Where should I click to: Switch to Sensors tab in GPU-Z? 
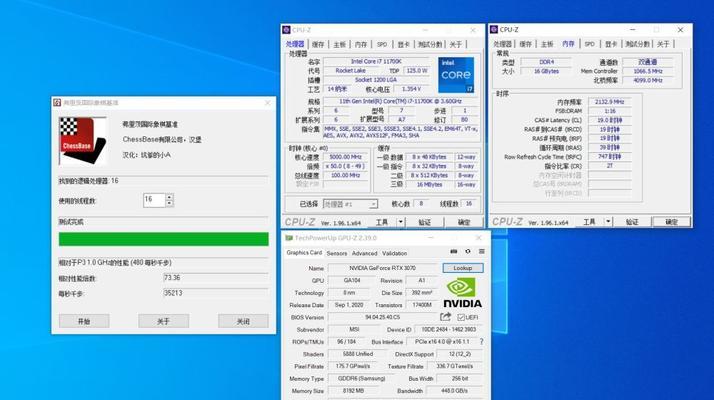click(337, 253)
